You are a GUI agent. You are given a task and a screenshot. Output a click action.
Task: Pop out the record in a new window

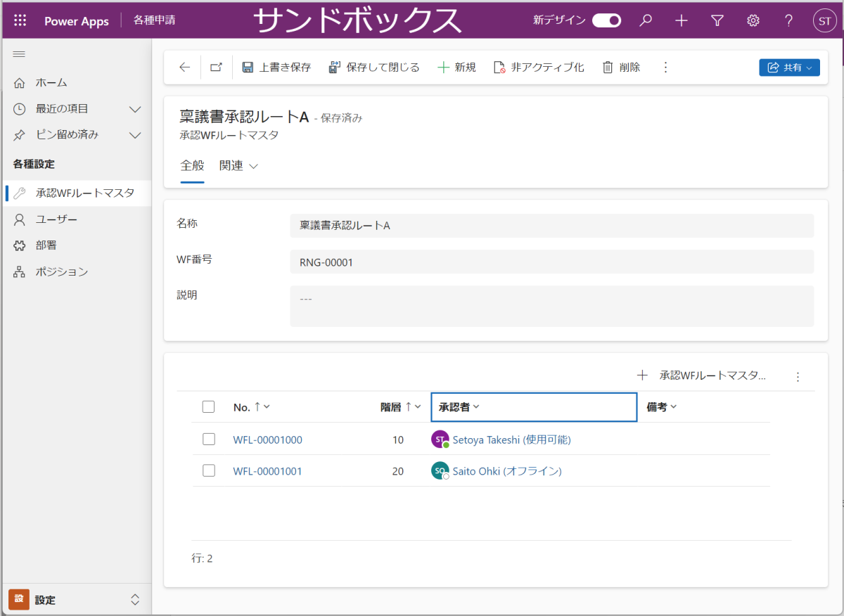click(216, 66)
